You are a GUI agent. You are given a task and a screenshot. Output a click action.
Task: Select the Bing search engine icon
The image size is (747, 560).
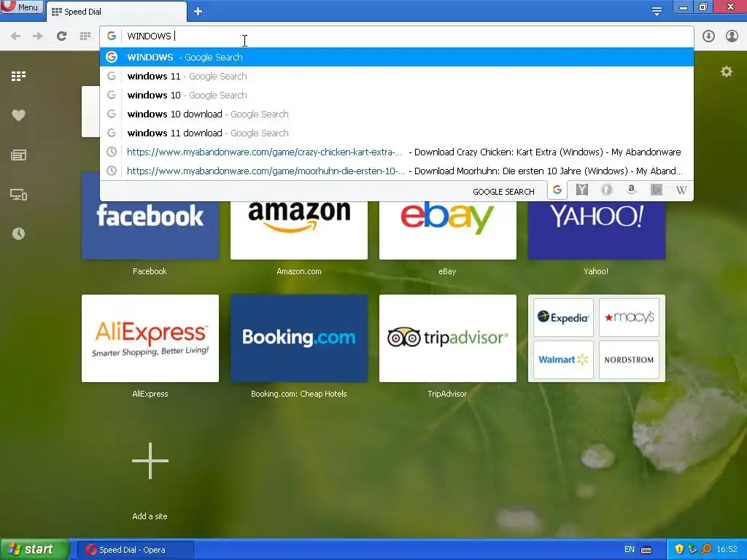pos(657,190)
